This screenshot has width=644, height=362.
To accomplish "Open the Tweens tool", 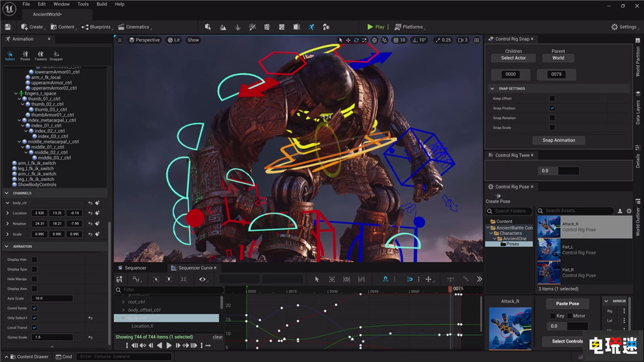I will 41,55.
